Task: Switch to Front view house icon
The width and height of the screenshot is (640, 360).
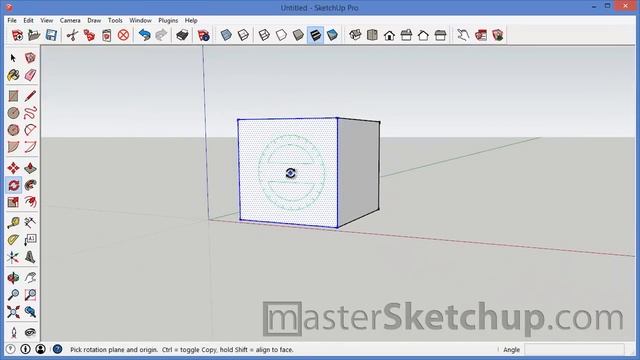Action: [x=389, y=35]
